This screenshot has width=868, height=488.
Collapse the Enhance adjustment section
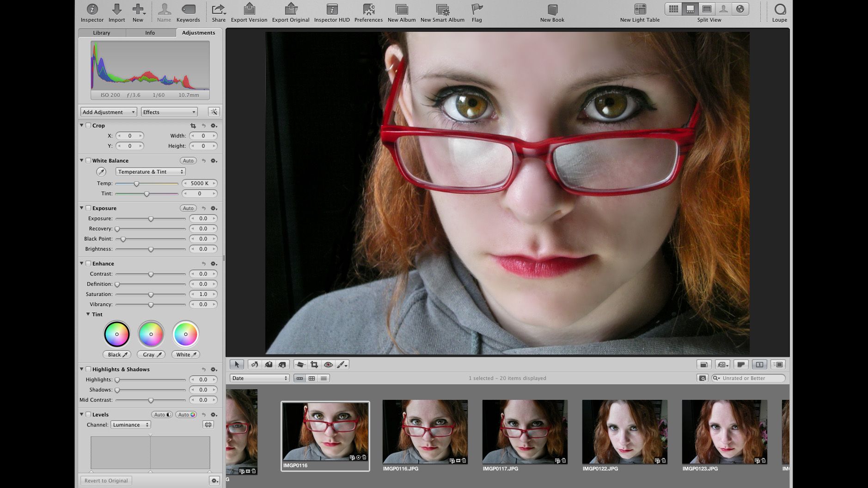pyautogui.click(x=82, y=263)
